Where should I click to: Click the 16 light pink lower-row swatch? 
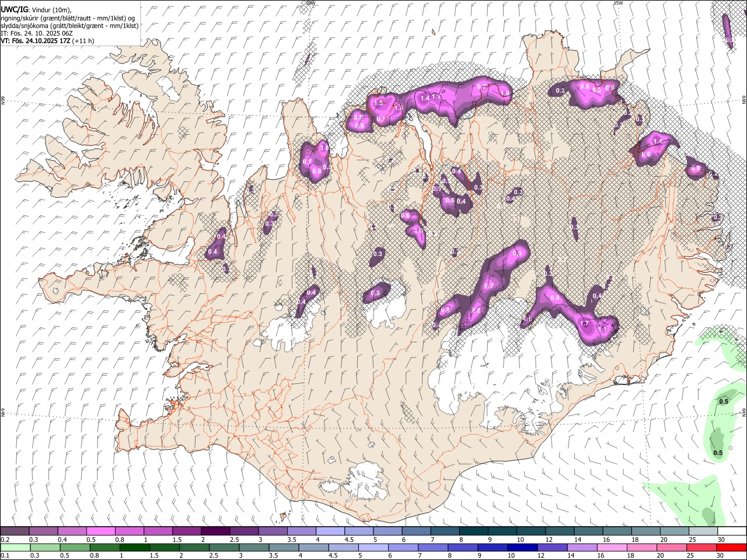pyautogui.click(x=611, y=547)
